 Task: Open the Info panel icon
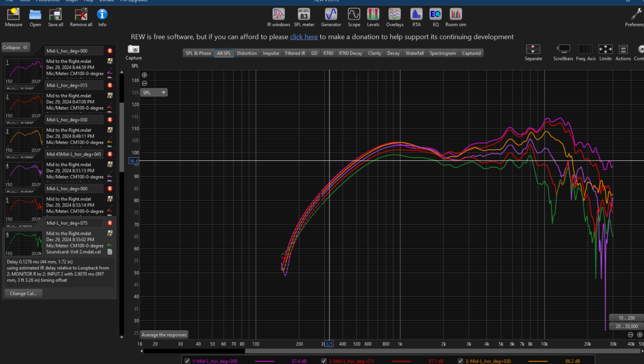(102, 17)
